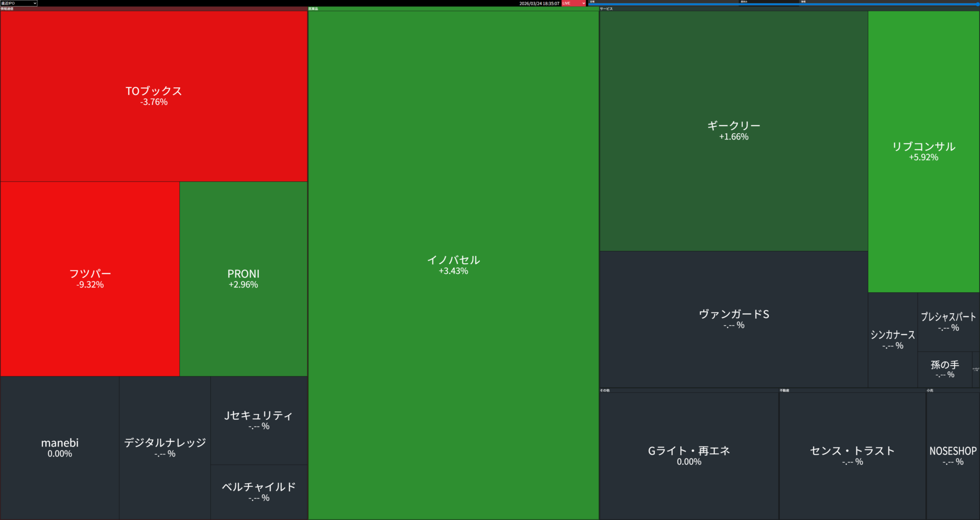The width and height of the screenshot is (980, 520).
Task: Open the リブコンサル +5.92% tile
Action: click(923, 152)
